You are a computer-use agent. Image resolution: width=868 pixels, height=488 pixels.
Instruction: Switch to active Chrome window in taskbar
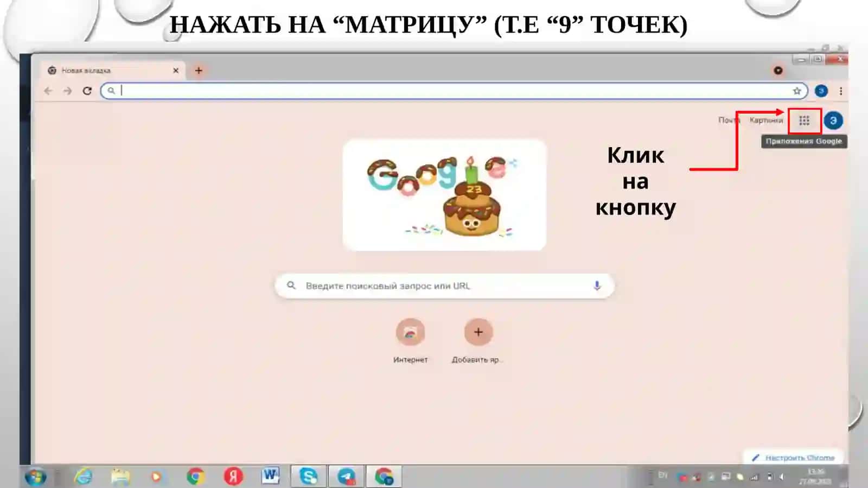pyautogui.click(x=384, y=477)
